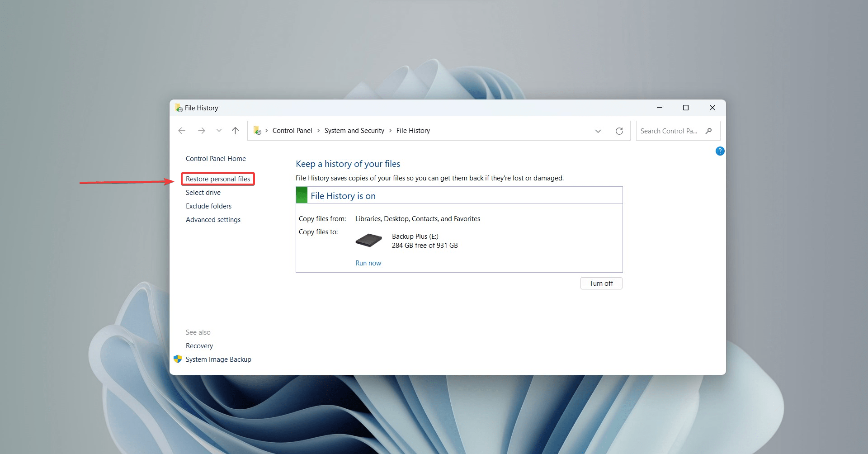Navigate to System and Security breadcrumb
This screenshot has height=454, width=868.
[x=354, y=131]
